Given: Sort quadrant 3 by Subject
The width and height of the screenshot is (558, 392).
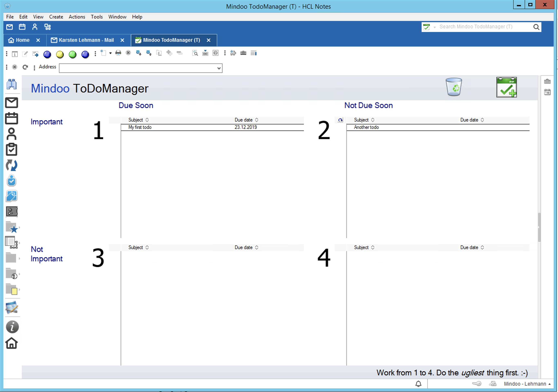Looking at the screenshot, I should 138,247.
